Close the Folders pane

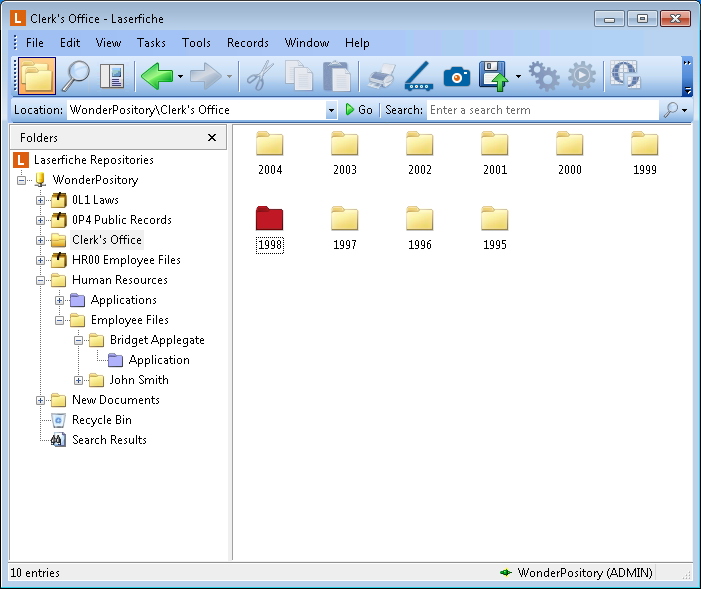tap(212, 138)
